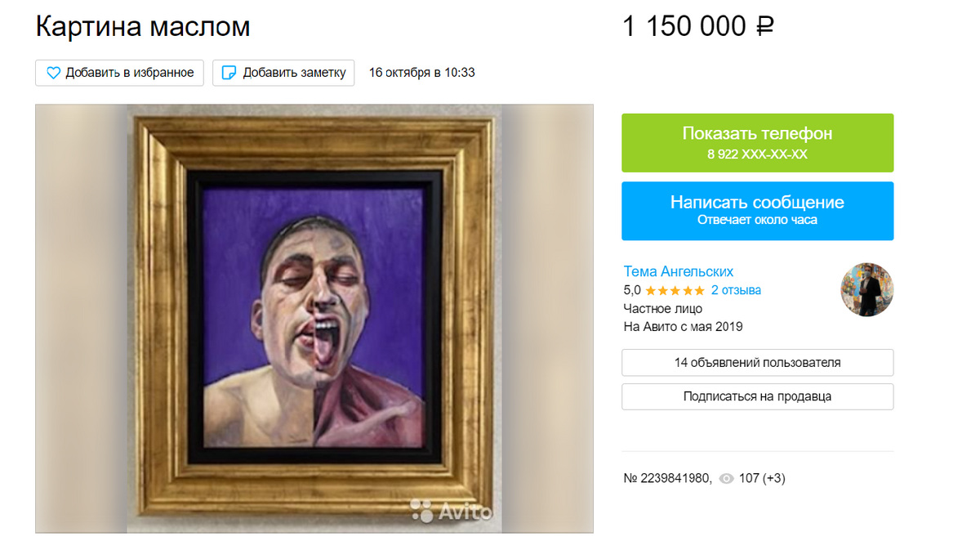Click the framed oil painting photo

314,319
